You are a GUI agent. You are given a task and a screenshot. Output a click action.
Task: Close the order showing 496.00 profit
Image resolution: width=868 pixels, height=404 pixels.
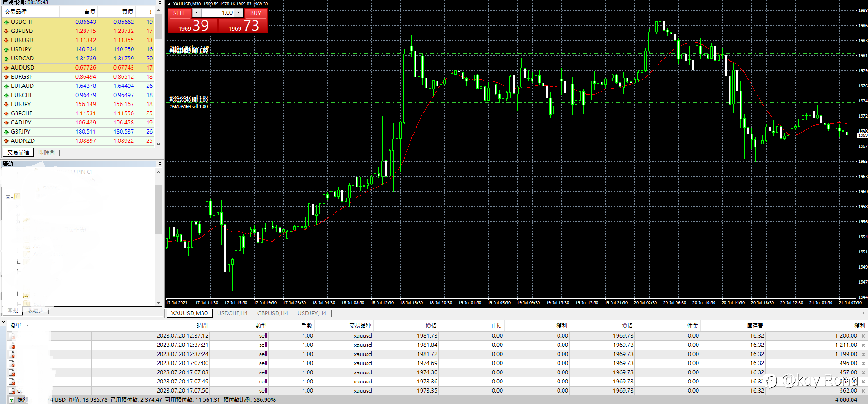point(863,363)
